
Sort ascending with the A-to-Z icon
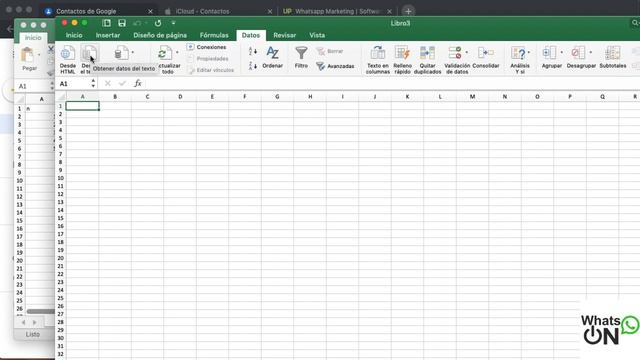253,51
